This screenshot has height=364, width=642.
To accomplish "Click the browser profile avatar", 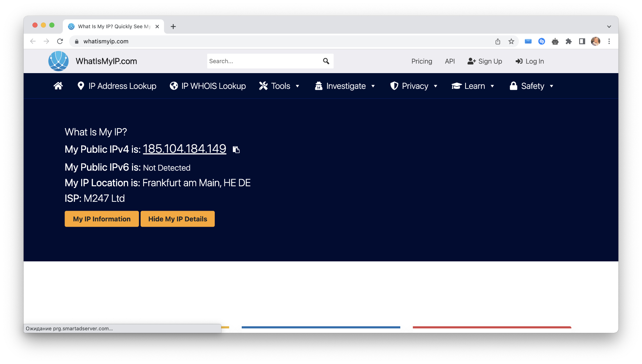I will click(x=595, y=41).
